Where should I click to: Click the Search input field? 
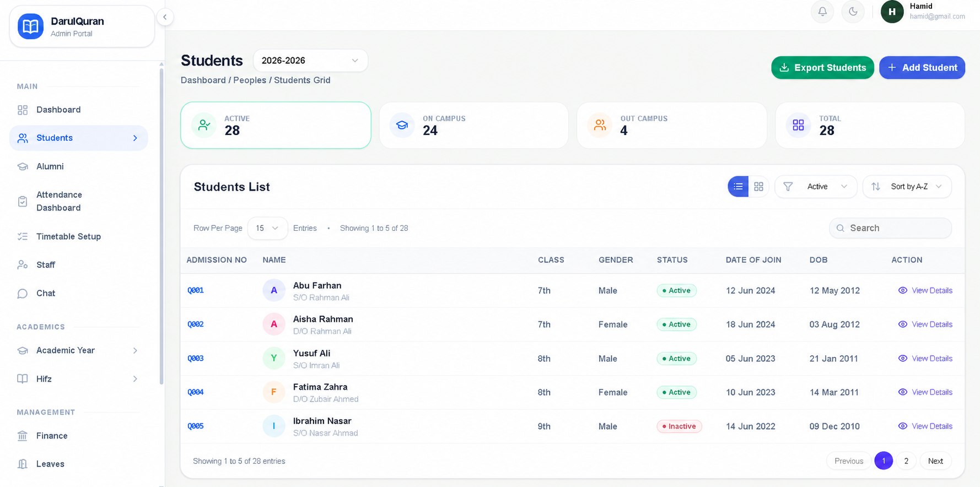tap(890, 228)
